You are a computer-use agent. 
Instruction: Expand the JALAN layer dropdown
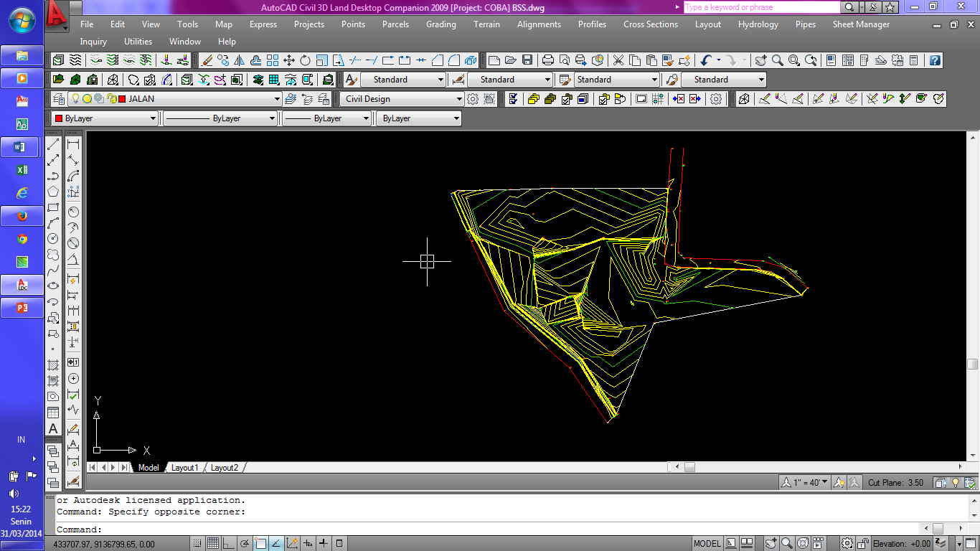277,99
